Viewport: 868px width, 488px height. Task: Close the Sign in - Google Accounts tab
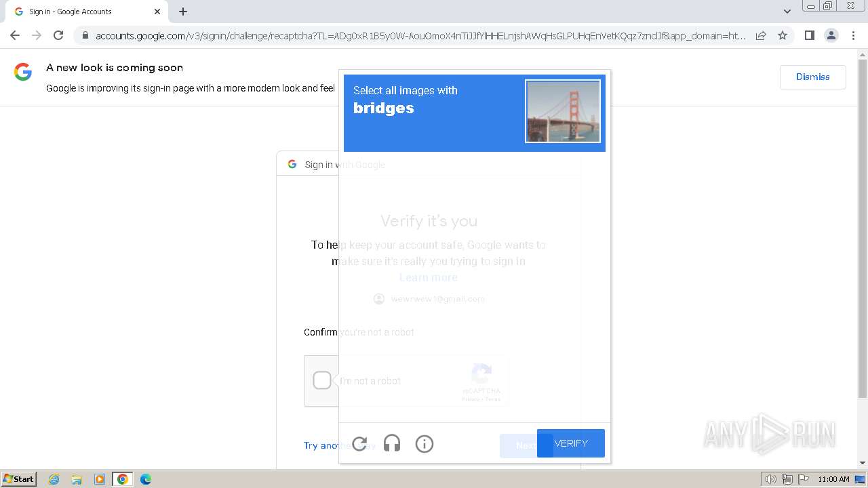157,12
